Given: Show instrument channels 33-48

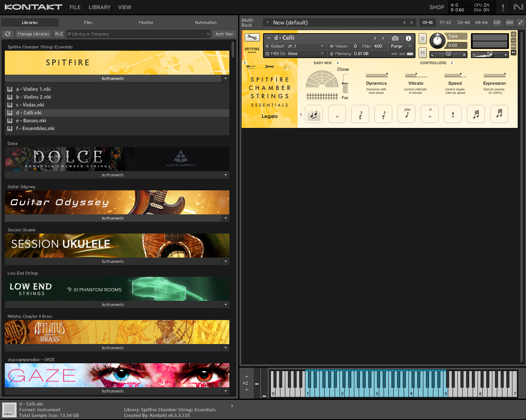Looking at the screenshot, I should [x=464, y=22].
